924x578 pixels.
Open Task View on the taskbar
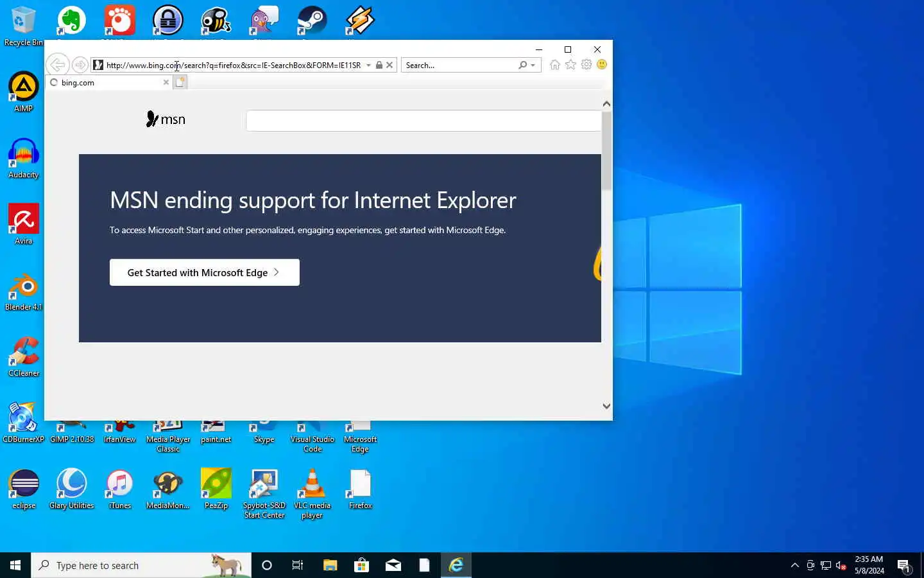(x=298, y=565)
